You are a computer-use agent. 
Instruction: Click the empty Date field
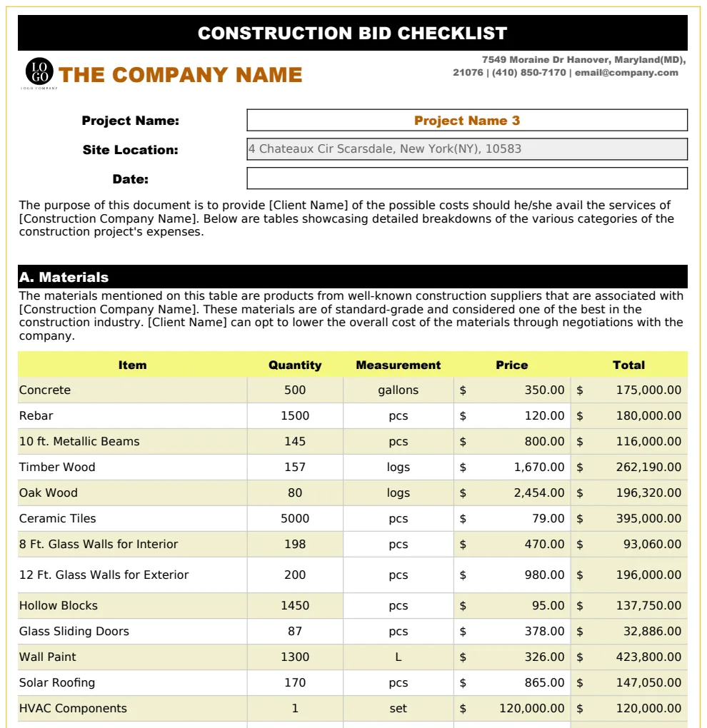coord(467,178)
